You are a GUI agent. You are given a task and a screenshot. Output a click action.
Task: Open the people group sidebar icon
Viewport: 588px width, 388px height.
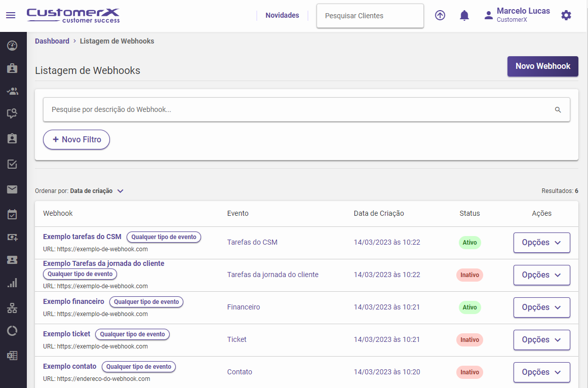pos(12,91)
